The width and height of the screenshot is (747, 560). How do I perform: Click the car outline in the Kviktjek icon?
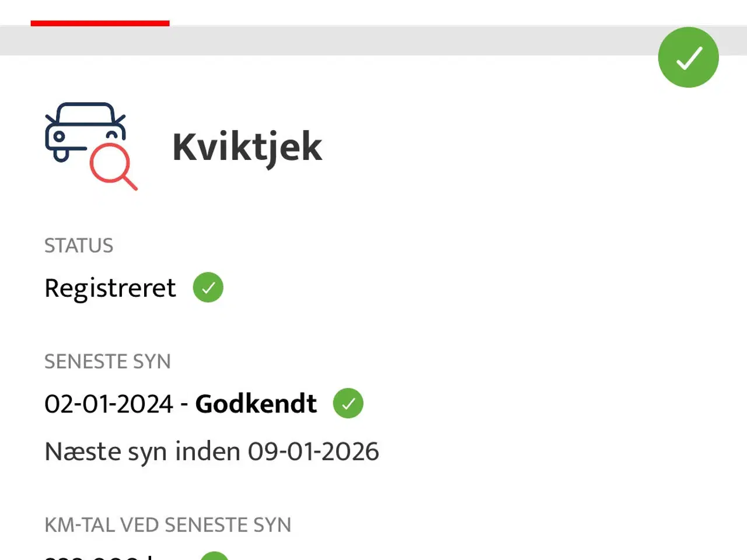tap(85, 132)
